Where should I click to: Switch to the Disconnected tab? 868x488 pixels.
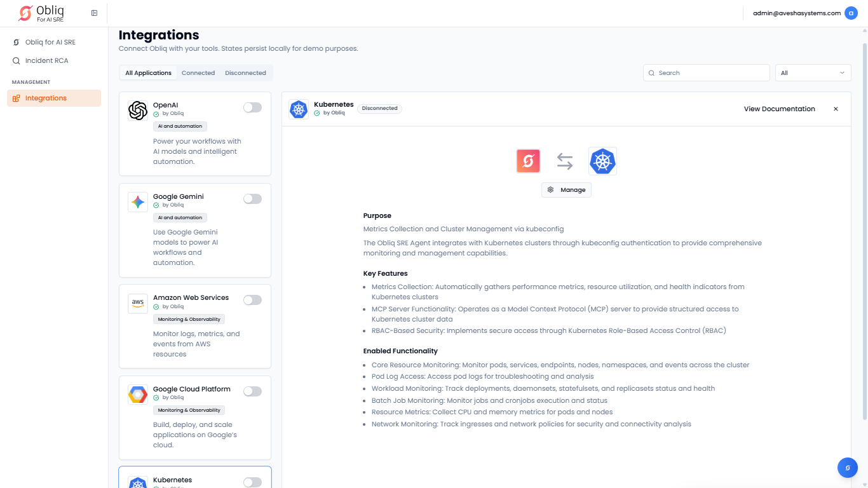[x=245, y=73]
